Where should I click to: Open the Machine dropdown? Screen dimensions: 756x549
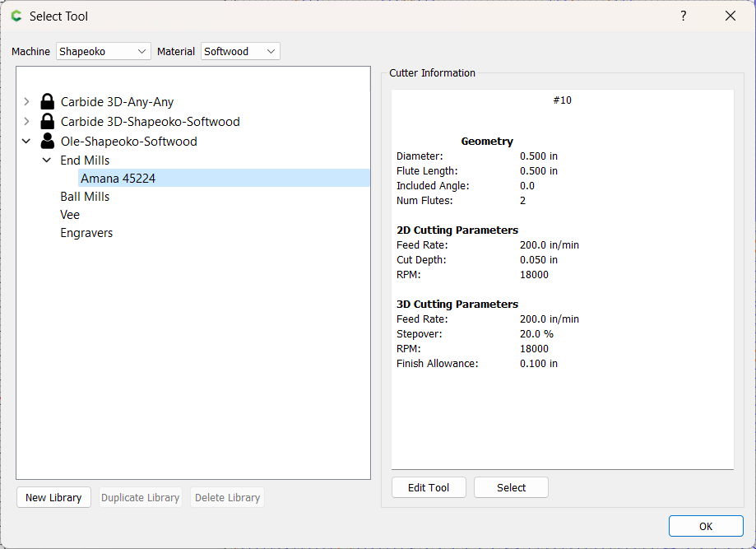click(104, 51)
